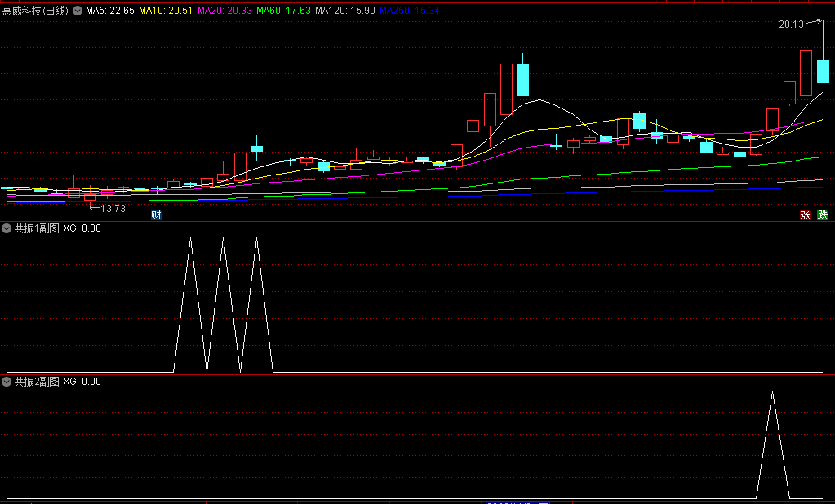This screenshot has width=835, height=504.
Task: Click XG: 0.00 value in 共振1副图
Action: coord(82,228)
